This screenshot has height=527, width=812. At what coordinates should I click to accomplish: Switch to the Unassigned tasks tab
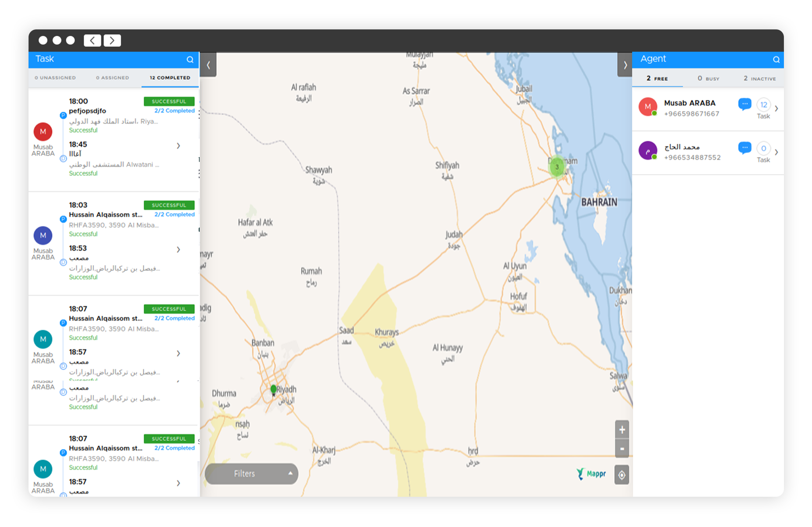(x=55, y=78)
